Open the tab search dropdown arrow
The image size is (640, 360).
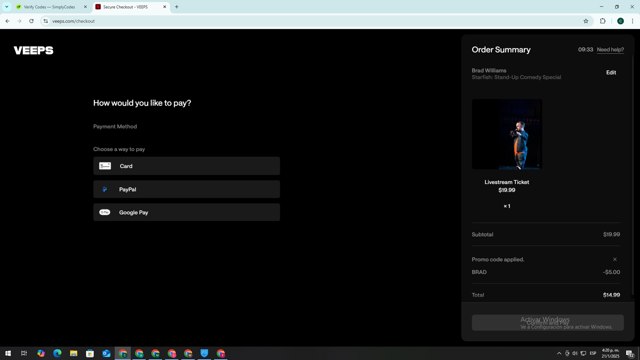coord(7,7)
